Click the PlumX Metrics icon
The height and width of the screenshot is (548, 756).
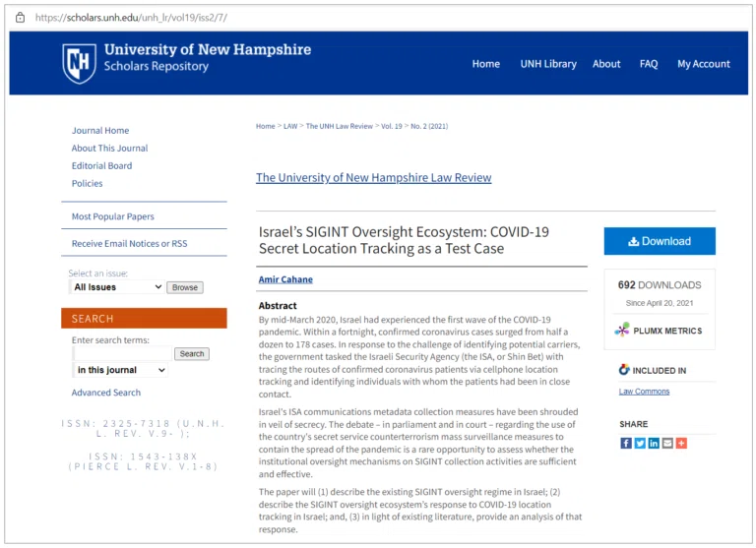click(x=622, y=331)
